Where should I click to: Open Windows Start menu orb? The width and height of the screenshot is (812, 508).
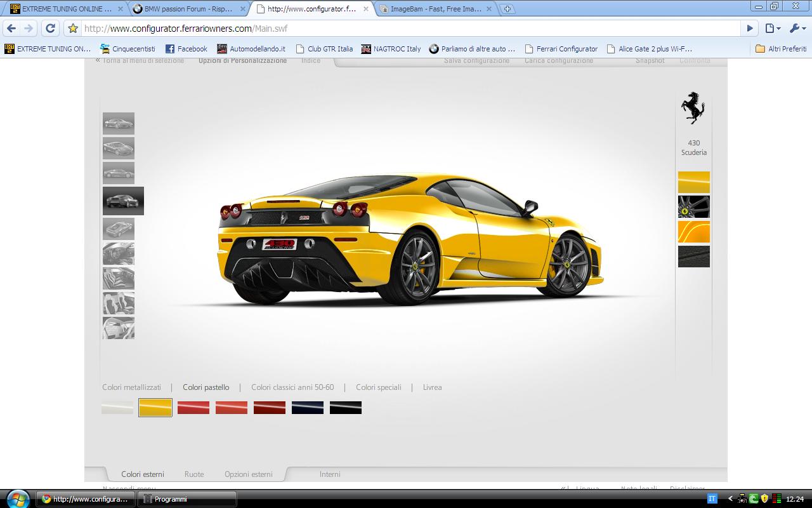tap(17, 498)
